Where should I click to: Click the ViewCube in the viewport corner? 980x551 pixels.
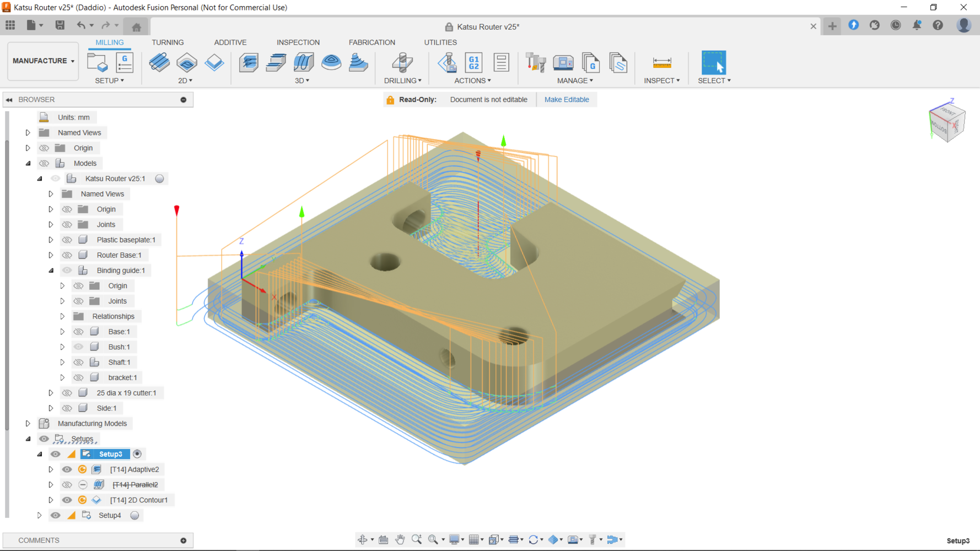pos(946,123)
